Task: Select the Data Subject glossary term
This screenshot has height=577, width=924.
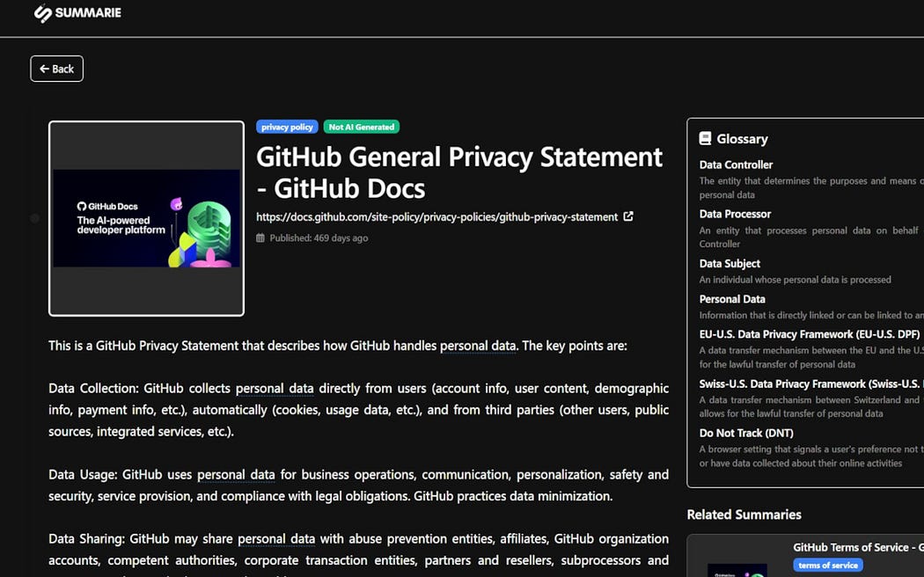Action: pyautogui.click(x=730, y=264)
